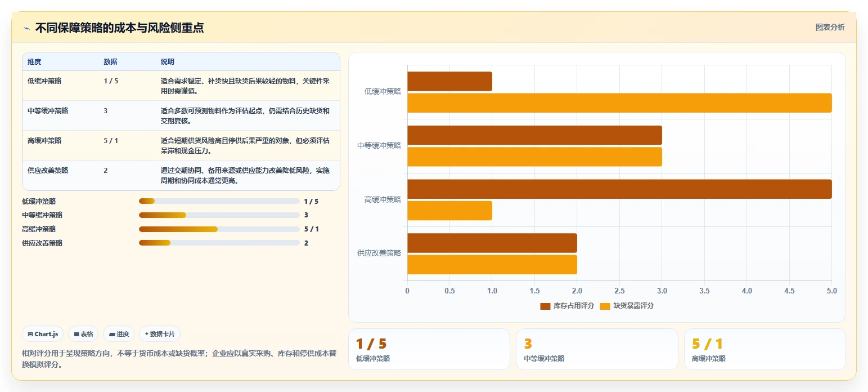The image size is (868, 392).
Task: Open the 3 中等缓冲策略 data card
Action: 597,349
